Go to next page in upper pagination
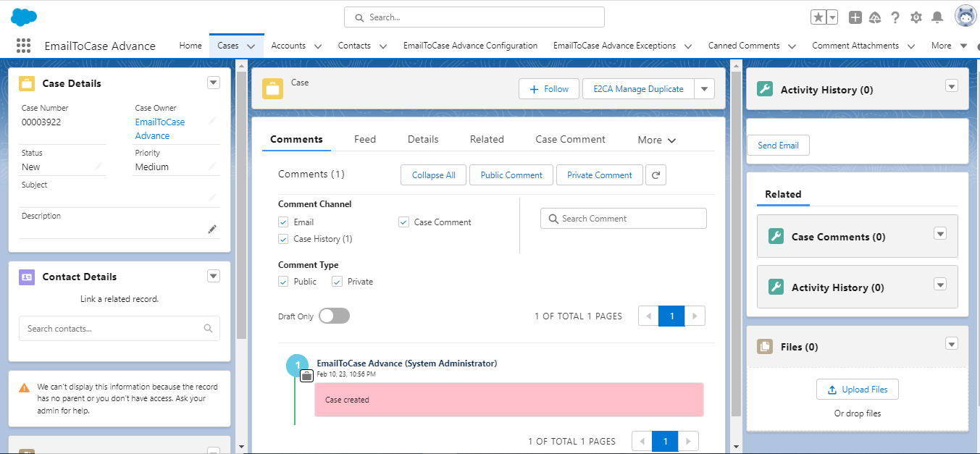Image resolution: width=980 pixels, height=454 pixels. coord(695,316)
